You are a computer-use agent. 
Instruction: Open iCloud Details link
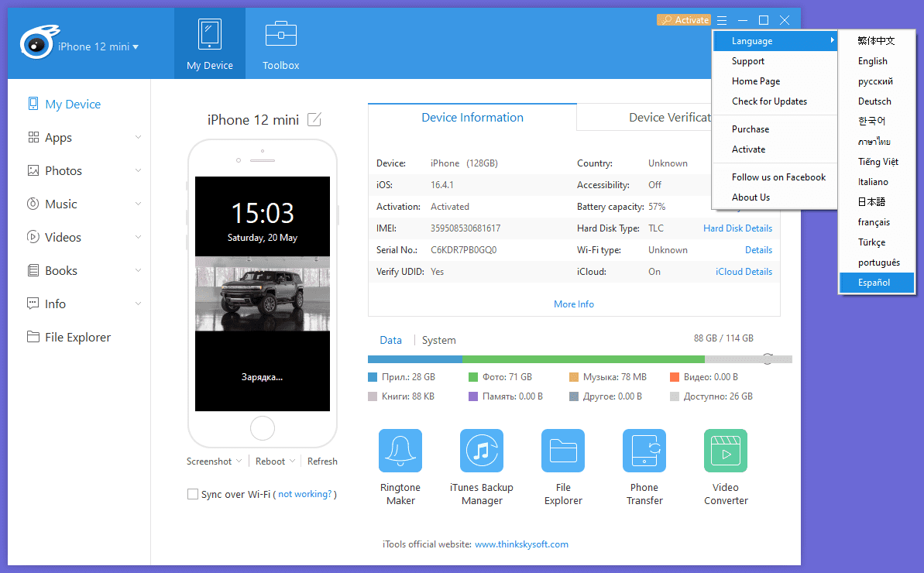click(x=744, y=272)
